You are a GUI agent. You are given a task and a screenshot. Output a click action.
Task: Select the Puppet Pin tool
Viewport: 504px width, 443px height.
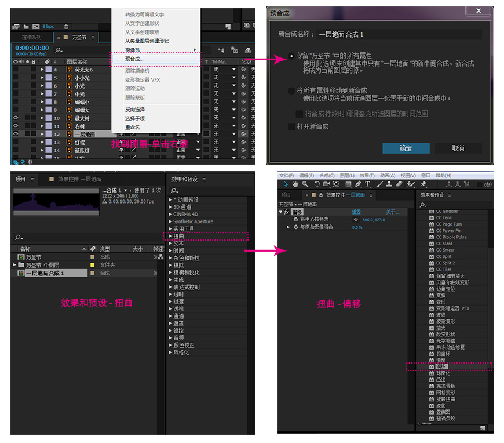click(x=423, y=184)
